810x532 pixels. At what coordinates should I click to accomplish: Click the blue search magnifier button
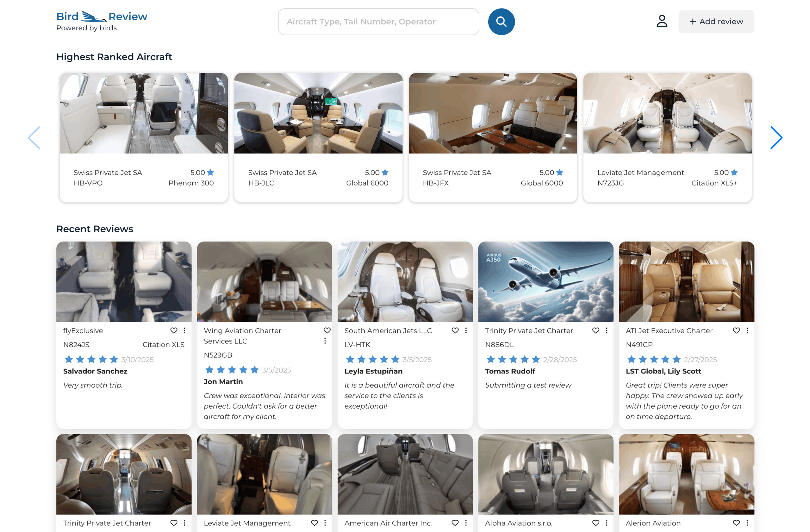[501, 22]
